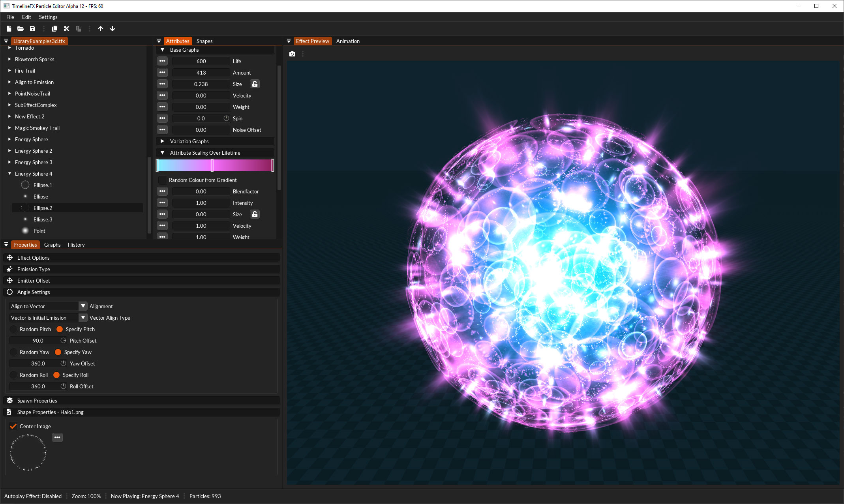Enable Random Colour from Gradient checkbox
The height and width of the screenshot is (504, 844).
(162, 180)
